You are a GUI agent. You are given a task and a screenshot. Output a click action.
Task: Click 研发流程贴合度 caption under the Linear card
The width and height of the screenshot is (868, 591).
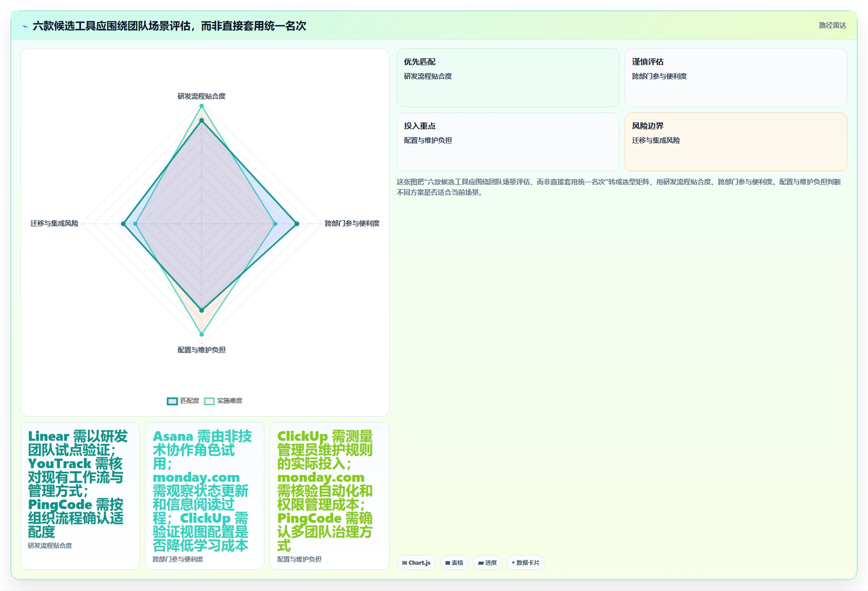50,546
